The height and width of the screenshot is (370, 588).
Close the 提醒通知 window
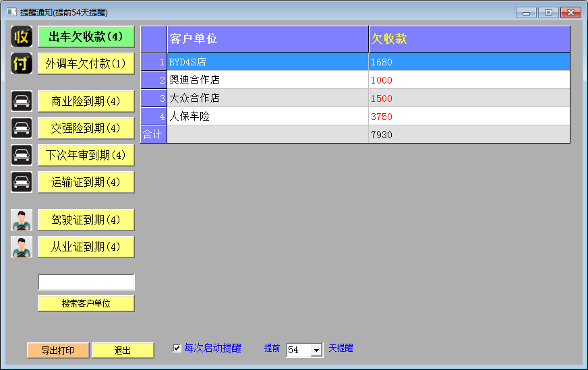570,13
